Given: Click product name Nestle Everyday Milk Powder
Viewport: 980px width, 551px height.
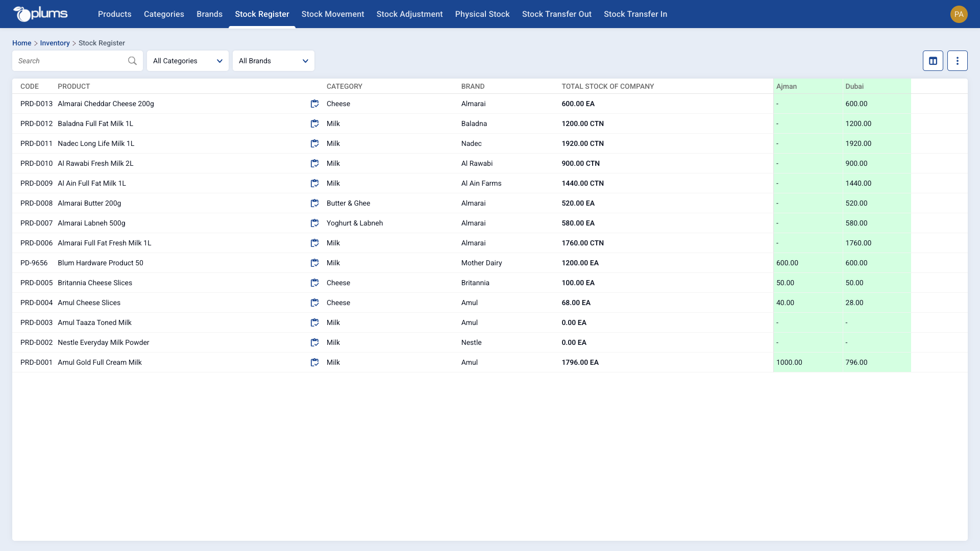Looking at the screenshot, I should click(x=104, y=342).
